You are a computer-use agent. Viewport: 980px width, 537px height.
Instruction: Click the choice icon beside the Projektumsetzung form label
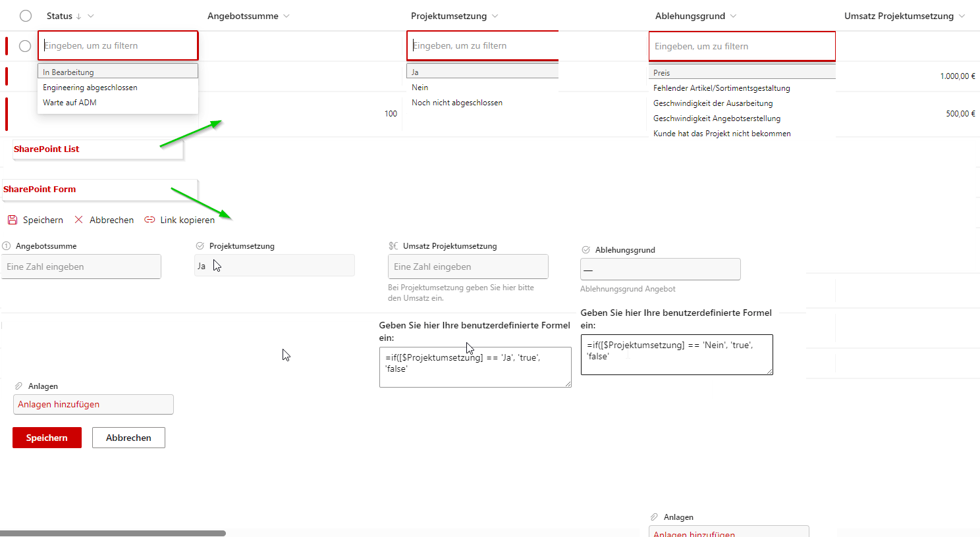click(x=200, y=246)
